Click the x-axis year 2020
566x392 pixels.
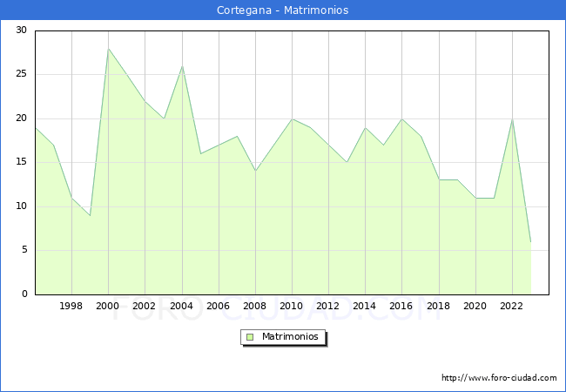point(475,306)
